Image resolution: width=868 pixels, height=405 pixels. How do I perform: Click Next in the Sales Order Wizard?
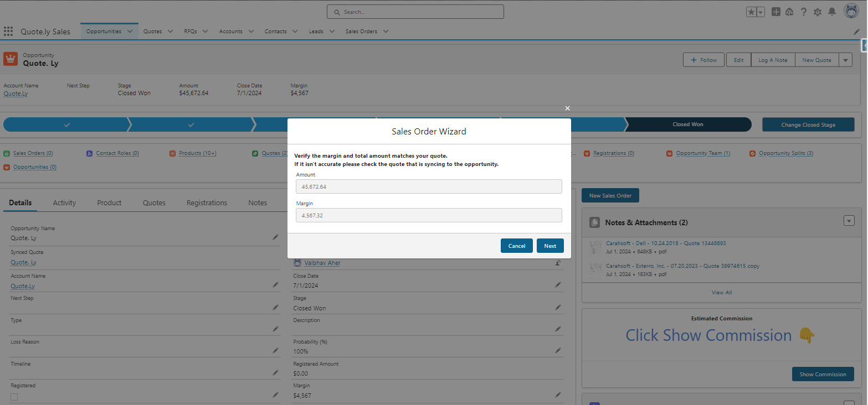point(550,246)
